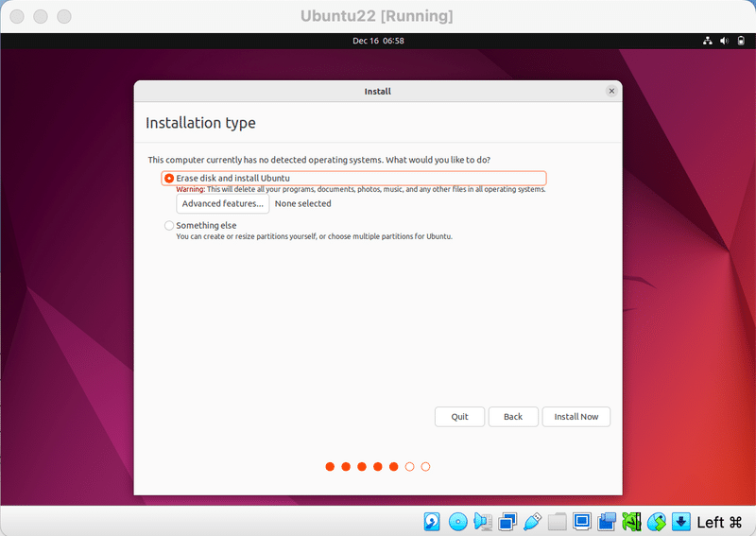Viewport: 756px width, 536px height.
Task: Click the keyboard capture down-arrow icon
Action: (x=680, y=522)
